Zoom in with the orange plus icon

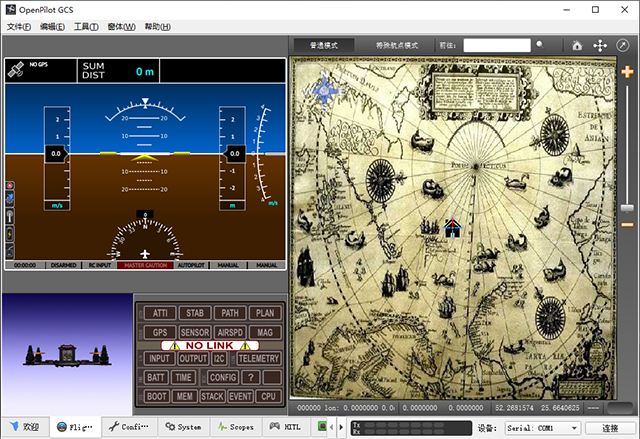(x=627, y=72)
